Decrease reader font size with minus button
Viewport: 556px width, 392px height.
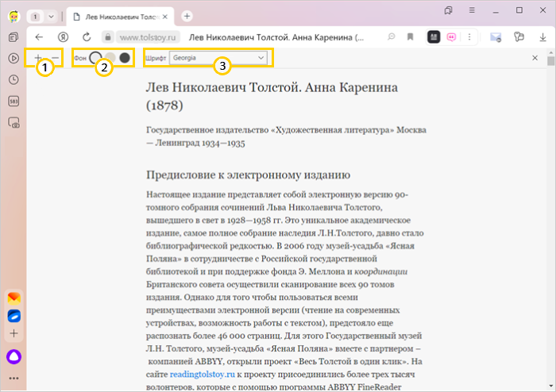[x=55, y=58]
